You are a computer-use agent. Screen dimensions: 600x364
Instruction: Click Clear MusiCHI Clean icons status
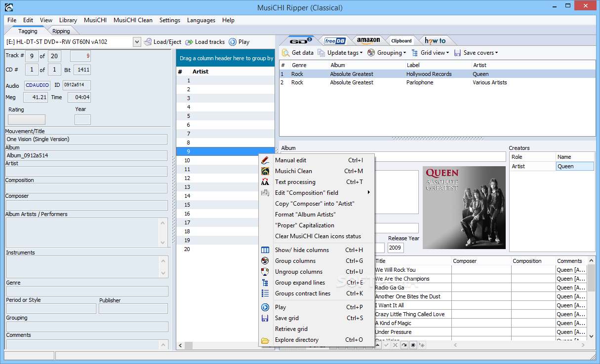pos(317,236)
